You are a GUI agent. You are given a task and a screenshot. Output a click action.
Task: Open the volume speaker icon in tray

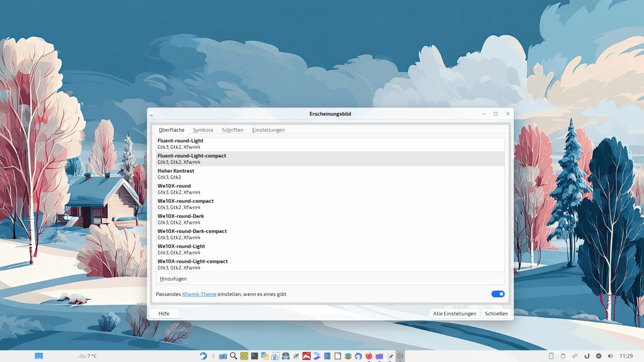coord(609,356)
